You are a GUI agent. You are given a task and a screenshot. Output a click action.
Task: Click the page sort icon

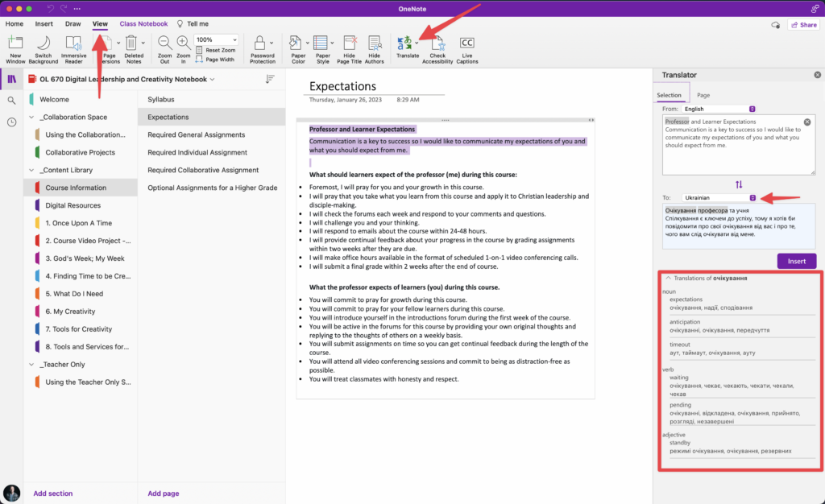(x=270, y=79)
